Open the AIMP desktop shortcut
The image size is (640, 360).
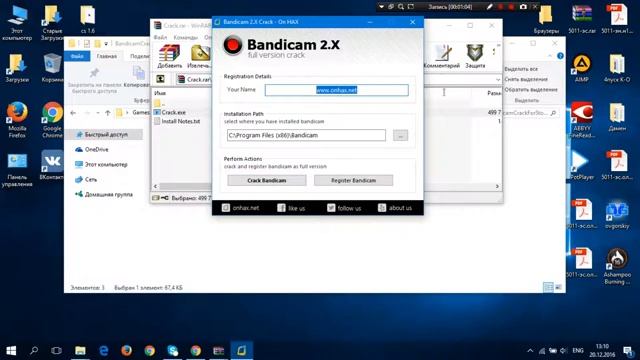tap(582, 69)
